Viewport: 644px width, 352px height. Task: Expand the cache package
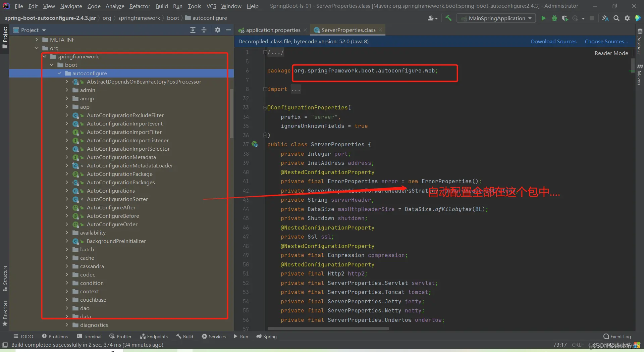point(67,258)
